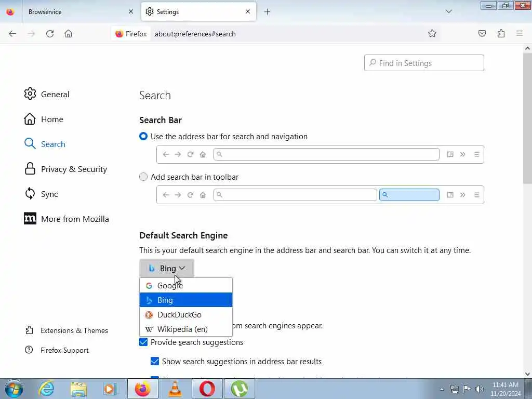Open More from Mozilla category
This screenshot has width=532, height=399.
point(66,219)
